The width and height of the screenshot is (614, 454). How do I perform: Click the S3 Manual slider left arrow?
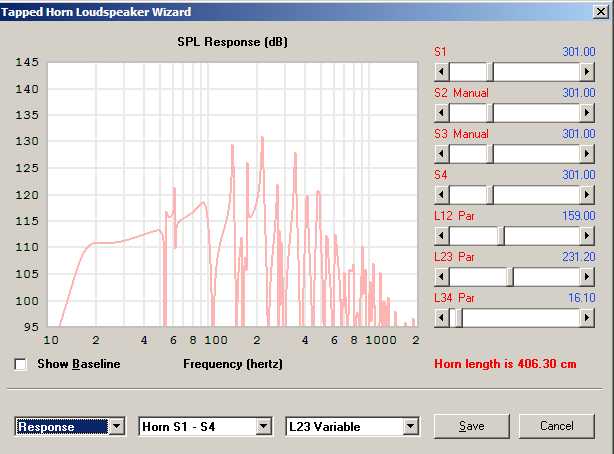[x=442, y=154]
